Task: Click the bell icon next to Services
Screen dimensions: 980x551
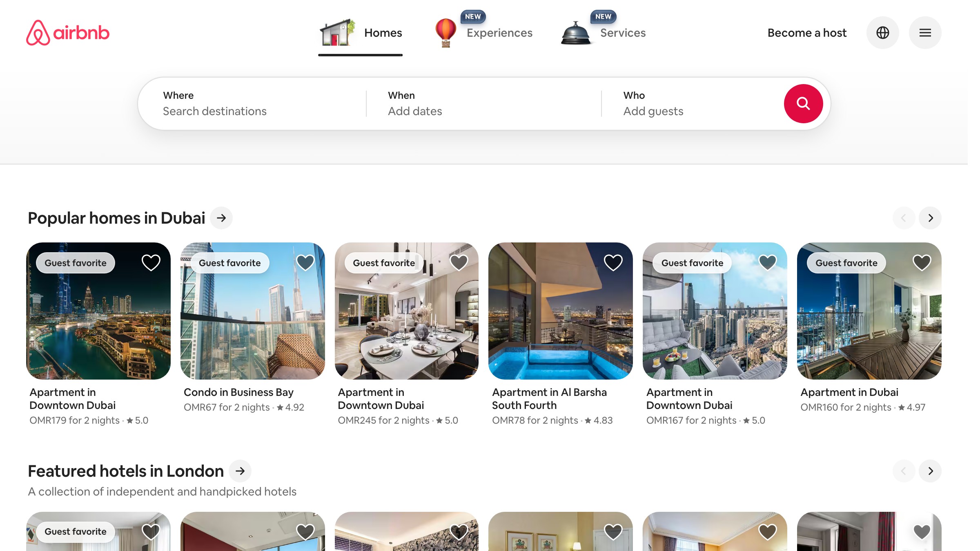Action: pyautogui.click(x=576, y=33)
